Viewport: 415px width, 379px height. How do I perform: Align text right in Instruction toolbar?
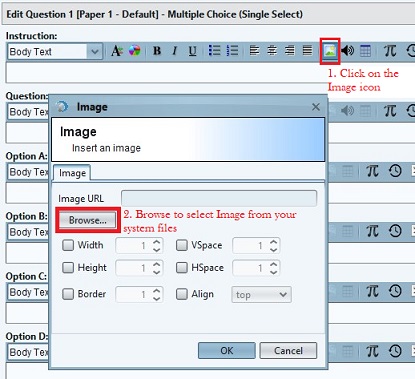[290, 51]
